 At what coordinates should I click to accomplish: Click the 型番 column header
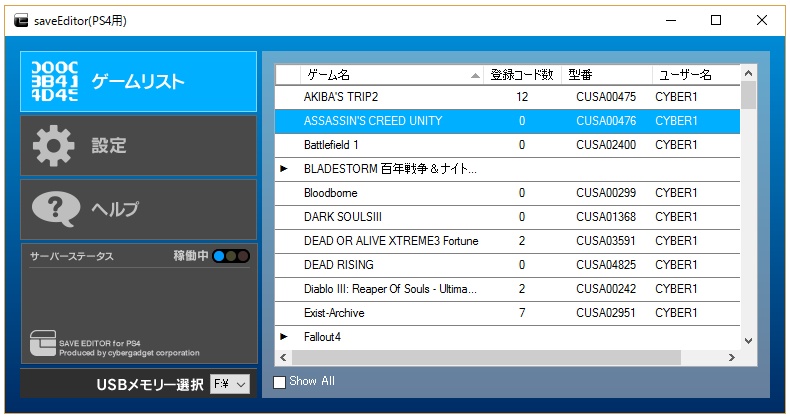coord(607,75)
